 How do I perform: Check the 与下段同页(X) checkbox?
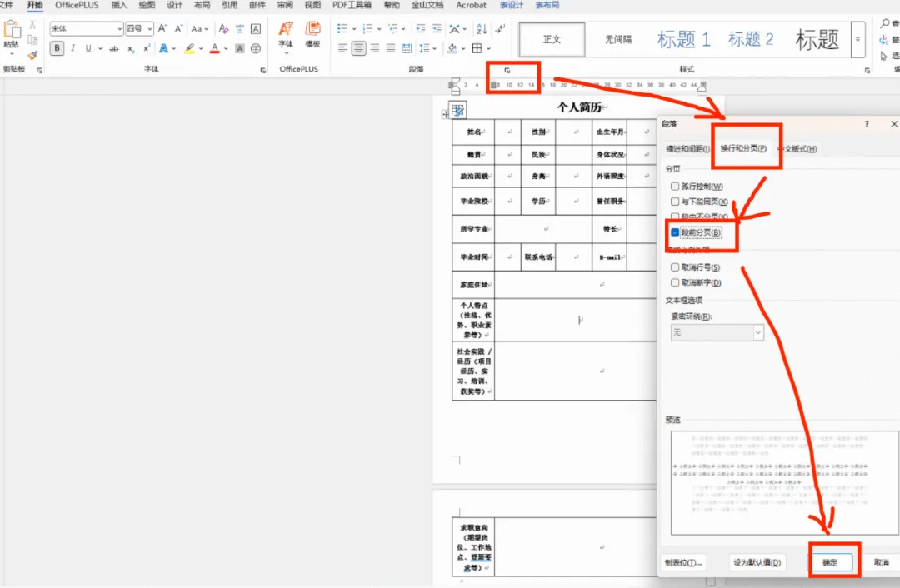675,202
